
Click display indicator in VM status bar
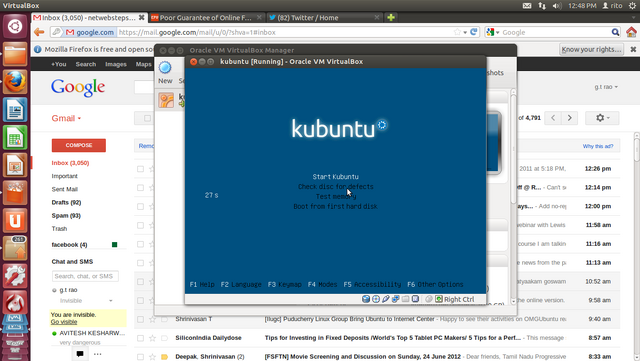tap(415, 299)
